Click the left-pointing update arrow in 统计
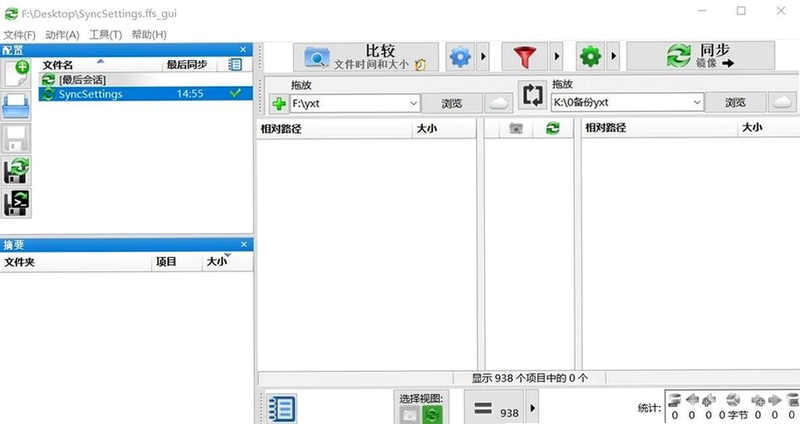This screenshot has width=800, height=424. point(692,400)
